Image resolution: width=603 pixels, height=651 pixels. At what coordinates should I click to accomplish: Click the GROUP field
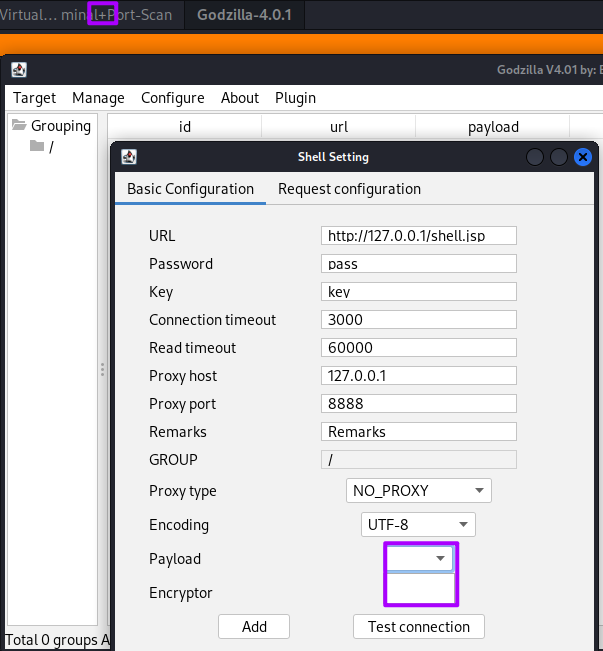tap(419, 460)
